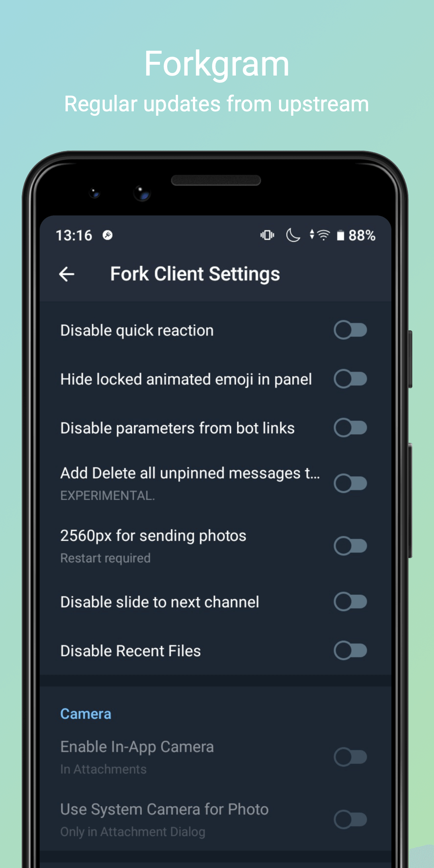Tap the moon do-not-disturb icon

coord(293,235)
